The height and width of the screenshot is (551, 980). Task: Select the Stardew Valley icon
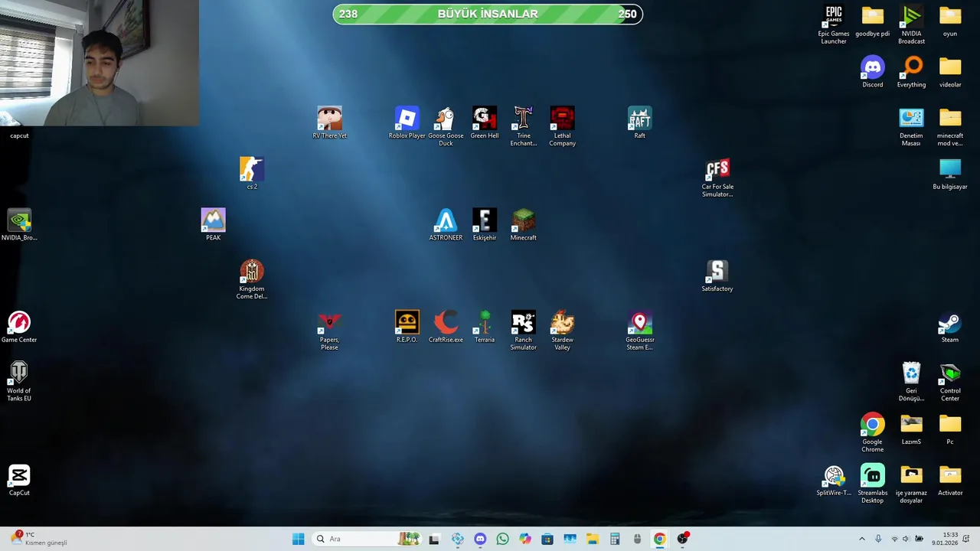(562, 331)
